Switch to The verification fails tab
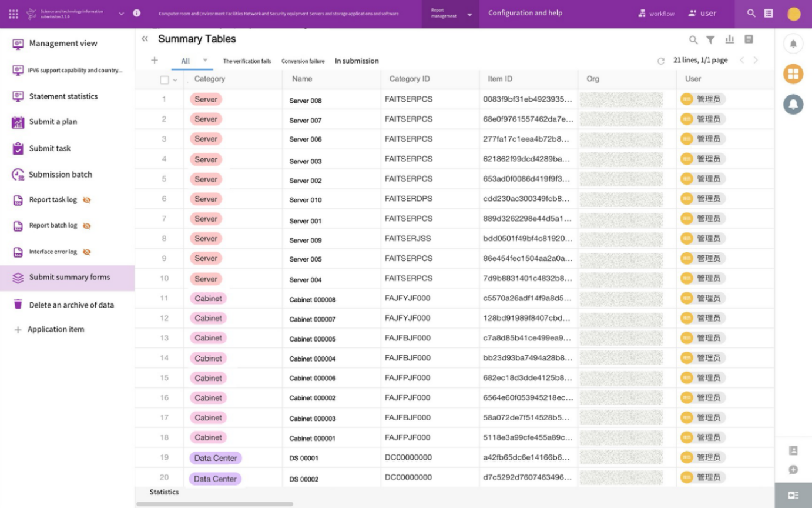The height and width of the screenshot is (508, 812). coord(247,61)
